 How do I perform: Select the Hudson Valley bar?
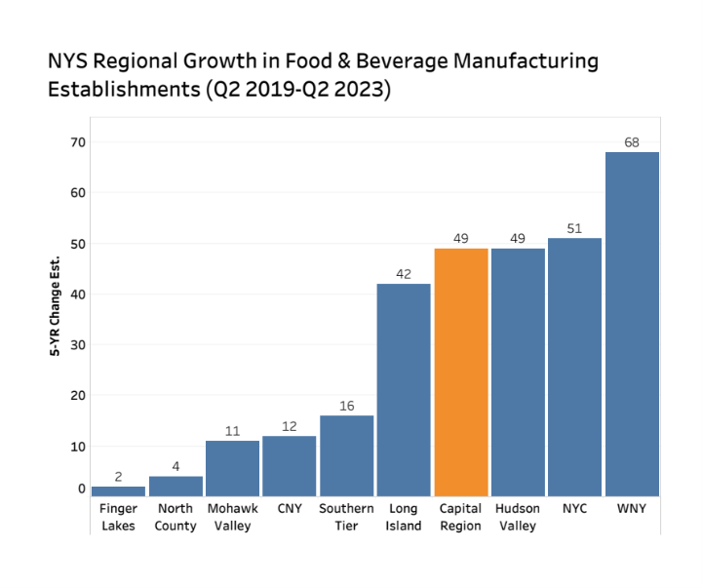pos(518,372)
